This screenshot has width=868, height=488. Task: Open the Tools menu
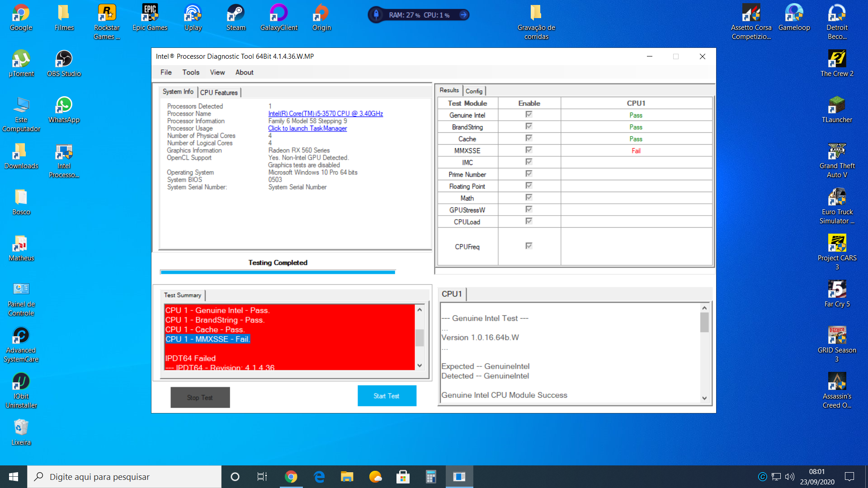(x=191, y=72)
